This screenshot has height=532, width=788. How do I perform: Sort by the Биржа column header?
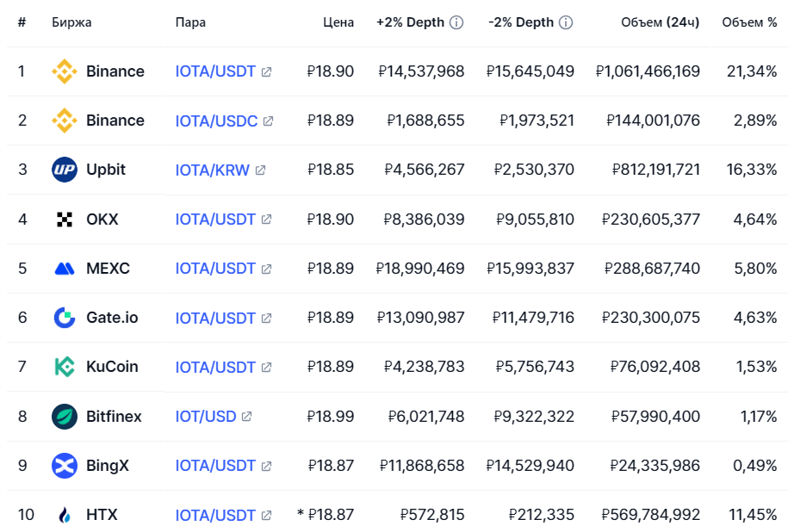(x=71, y=22)
